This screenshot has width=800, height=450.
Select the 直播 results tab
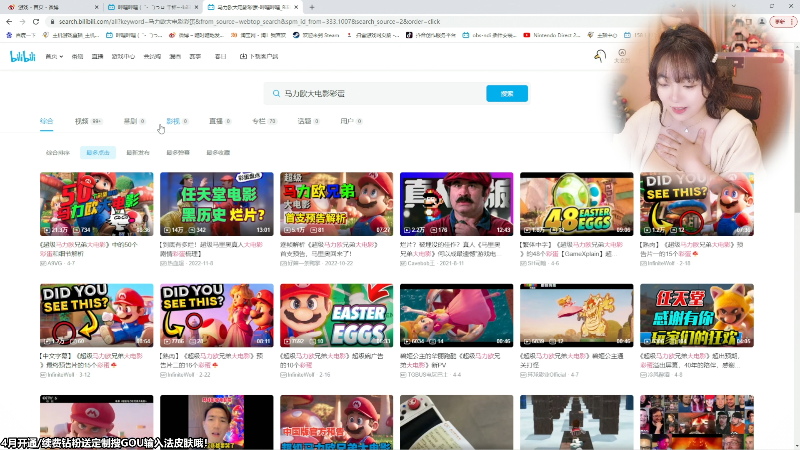click(x=220, y=121)
